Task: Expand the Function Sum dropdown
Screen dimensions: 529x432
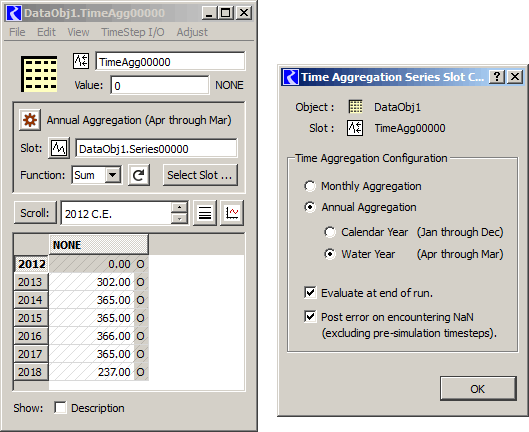Action: pyautogui.click(x=112, y=175)
